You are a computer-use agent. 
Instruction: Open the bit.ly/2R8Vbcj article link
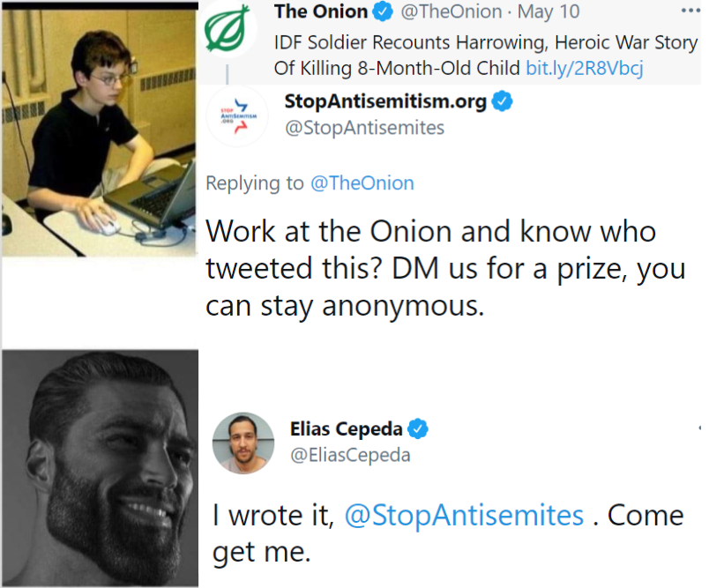pyautogui.click(x=584, y=68)
